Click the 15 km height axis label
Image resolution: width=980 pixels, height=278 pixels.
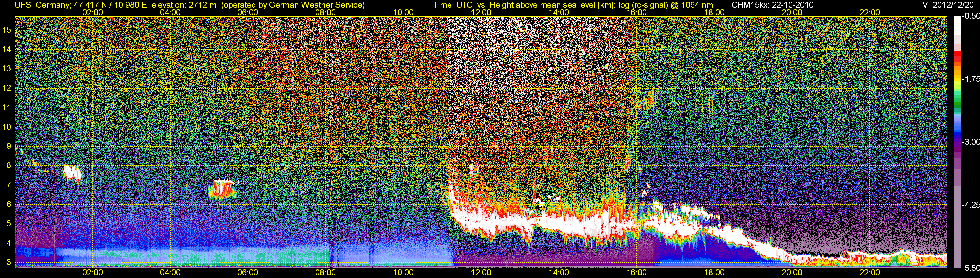point(8,30)
